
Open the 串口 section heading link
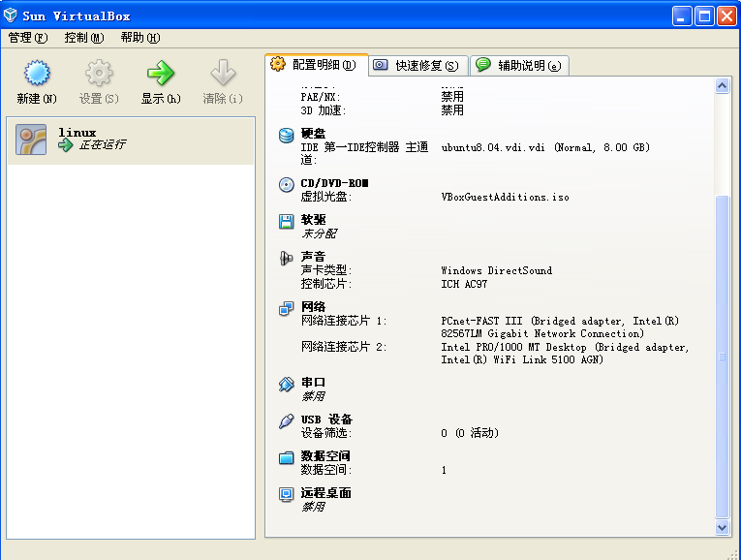pyautogui.click(x=313, y=383)
